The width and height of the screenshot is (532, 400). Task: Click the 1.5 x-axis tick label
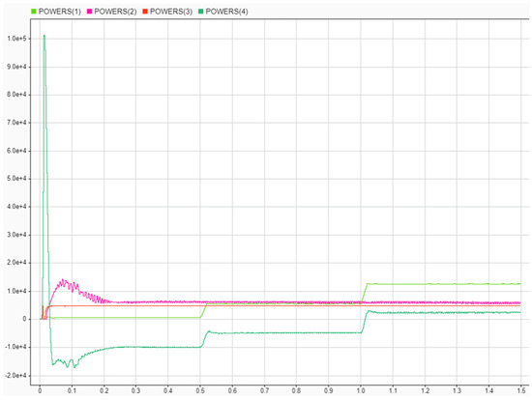[521, 391]
